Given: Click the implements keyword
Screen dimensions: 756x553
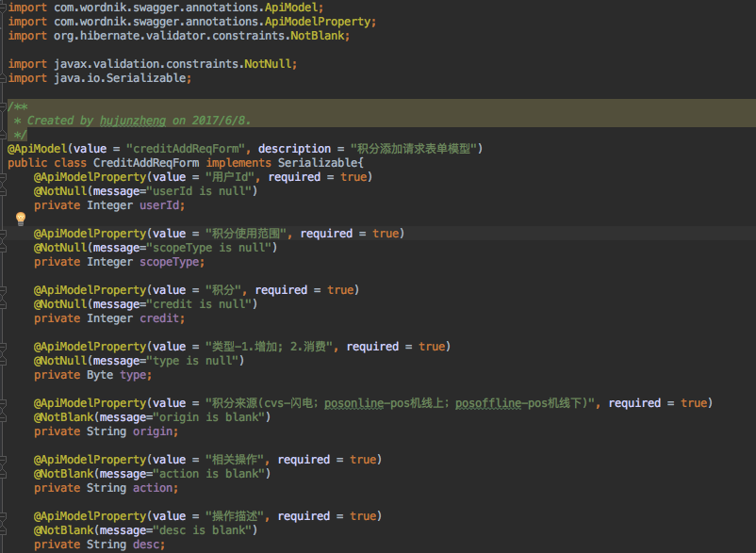Looking at the screenshot, I should (x=238, y=163).
